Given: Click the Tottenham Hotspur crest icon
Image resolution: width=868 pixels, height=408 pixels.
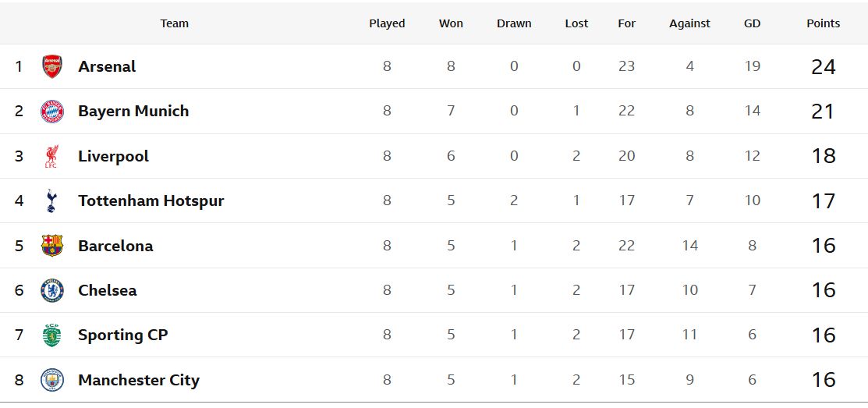Looking at the screenshot, I should pyautogui.click(x=52, y=201).
